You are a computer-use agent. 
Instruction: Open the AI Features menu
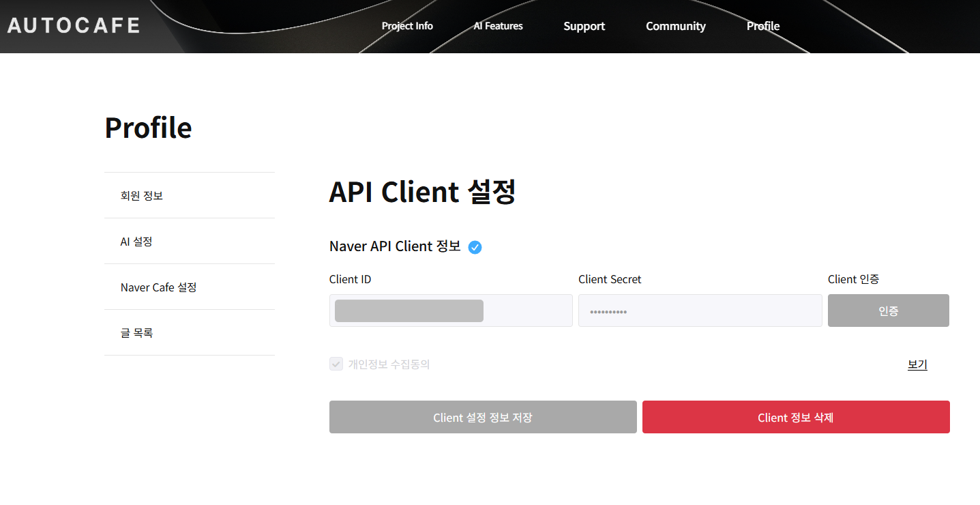pyautogui.click(x=498, y=26)
